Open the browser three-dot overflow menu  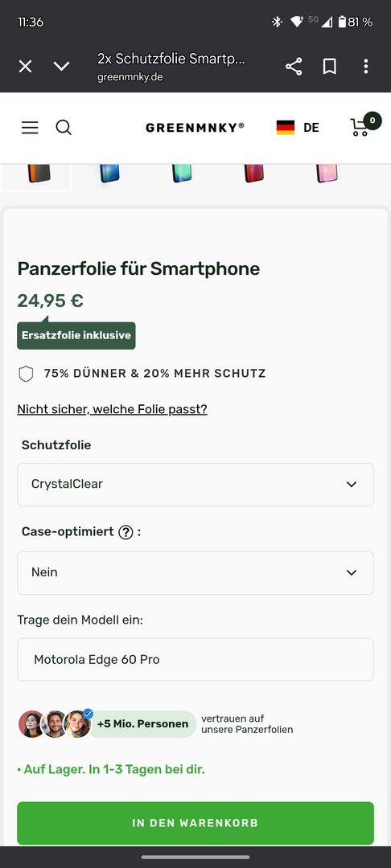pos(365,67)
